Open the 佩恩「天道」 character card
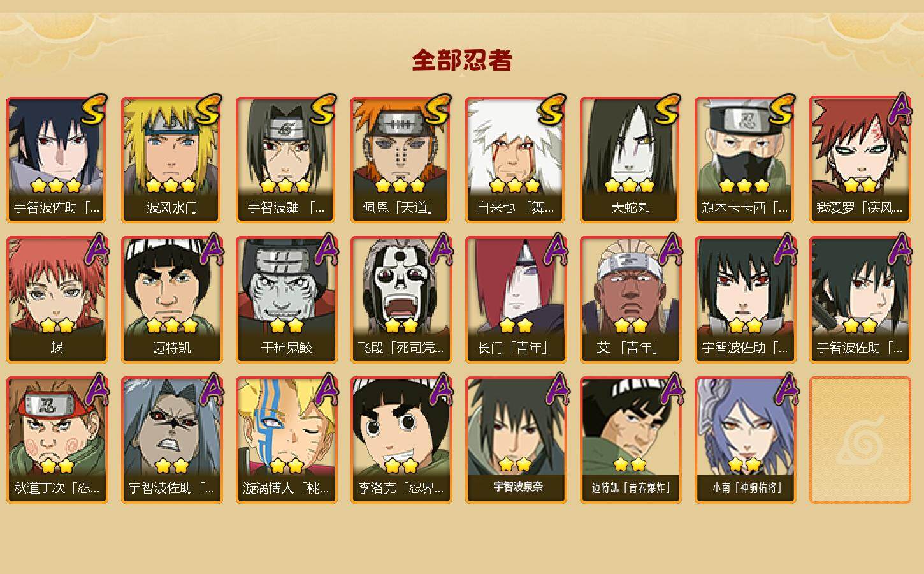Screen dimensions: 924x574 [x=401, y=159]
